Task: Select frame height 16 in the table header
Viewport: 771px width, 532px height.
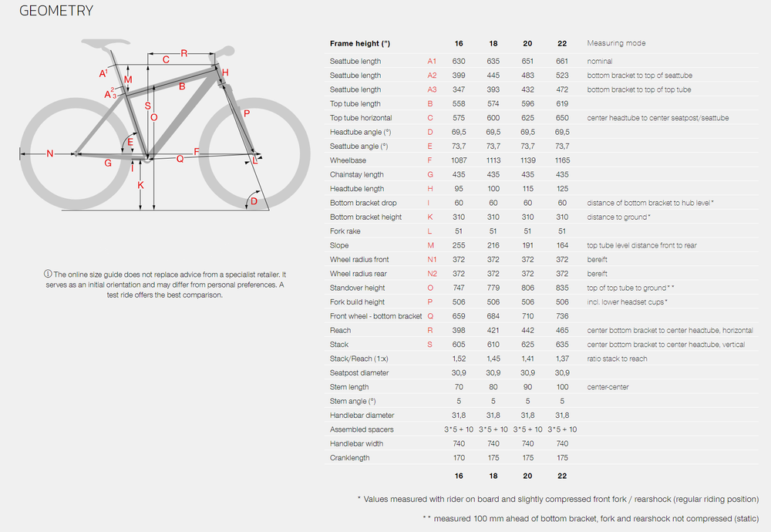Action: (x=459, y=43)
